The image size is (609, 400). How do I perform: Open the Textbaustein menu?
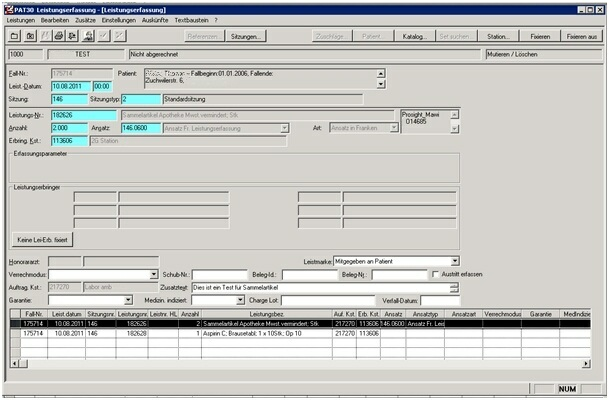pos(191,20)
